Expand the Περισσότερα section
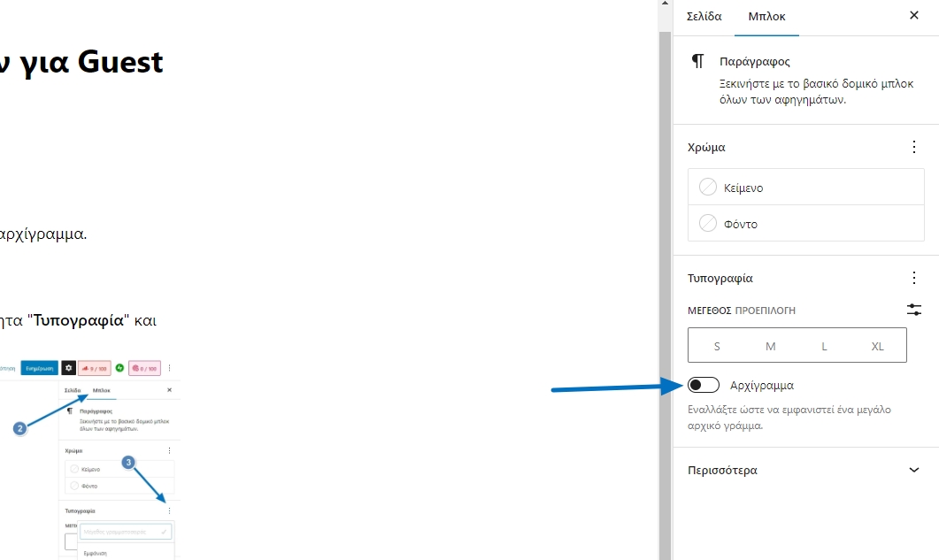This screenshot has height=560, width=939. (x=722, y=471)
